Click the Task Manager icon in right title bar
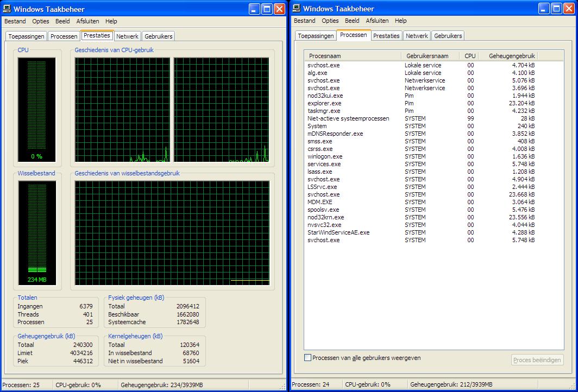The height and width of the screenshot is (392, 578). 297,9
